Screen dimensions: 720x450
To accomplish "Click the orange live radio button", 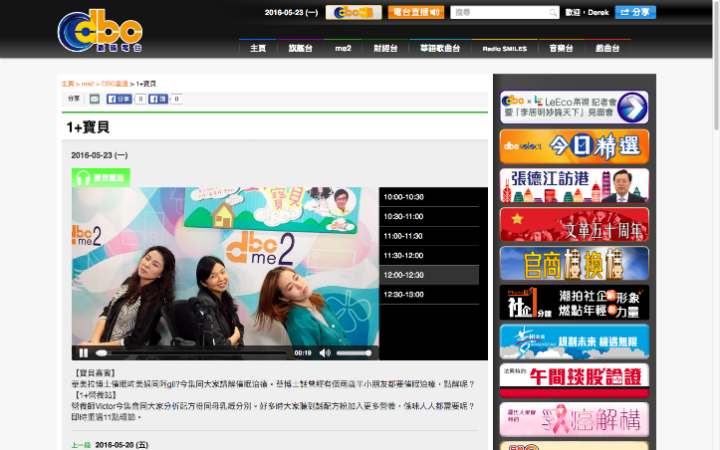I will click(416, 12).
